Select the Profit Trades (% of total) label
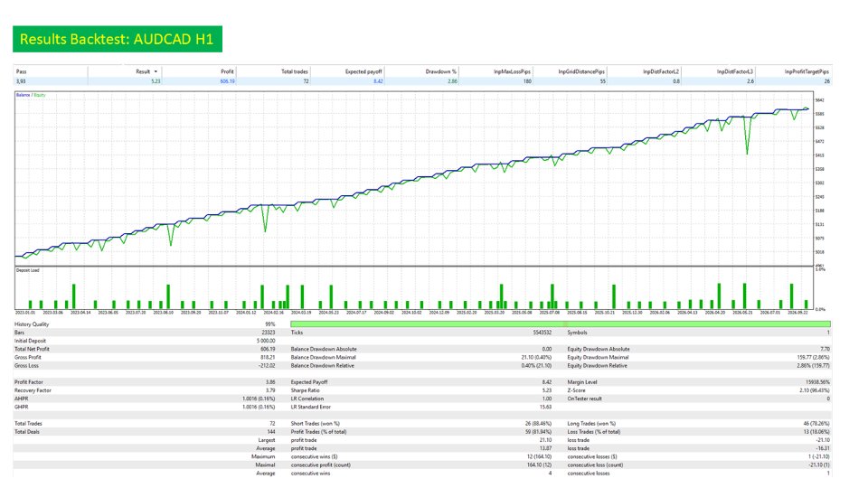This screenshot has width=868, height=488. pyautogui.click(x=319, y=432)
